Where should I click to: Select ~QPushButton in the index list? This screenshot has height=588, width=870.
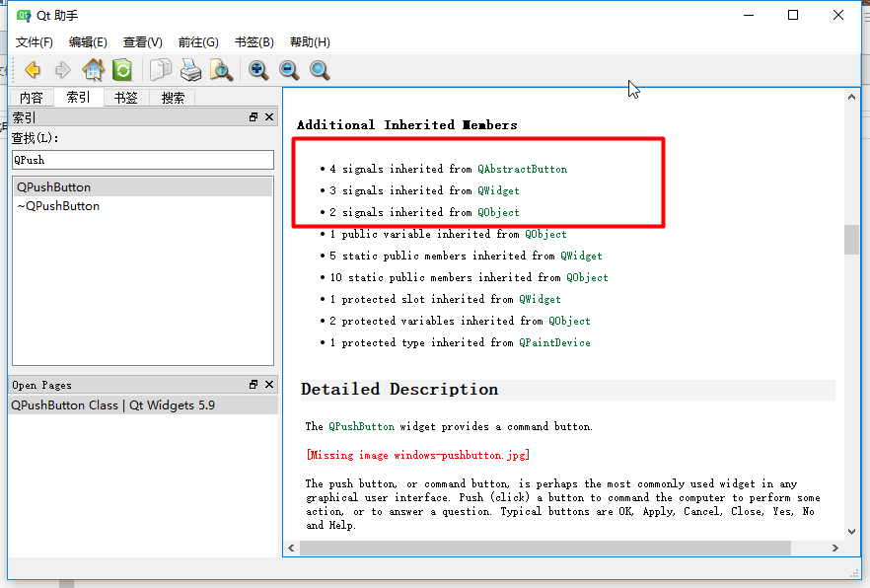click(x=143, y=206)
